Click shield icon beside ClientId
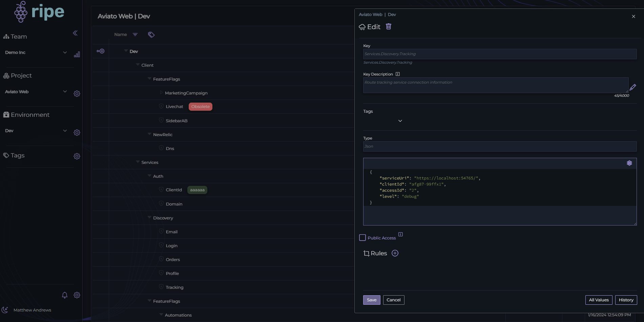The width and height of the screenshot is (644, 322). (161, 190)
